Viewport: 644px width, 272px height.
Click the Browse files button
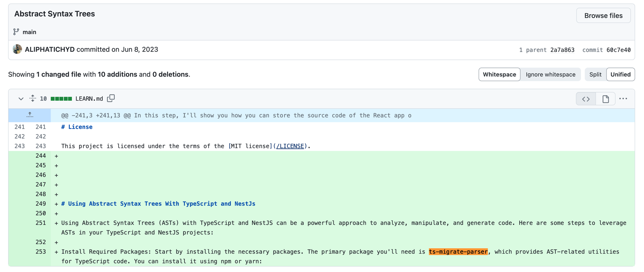603,16
